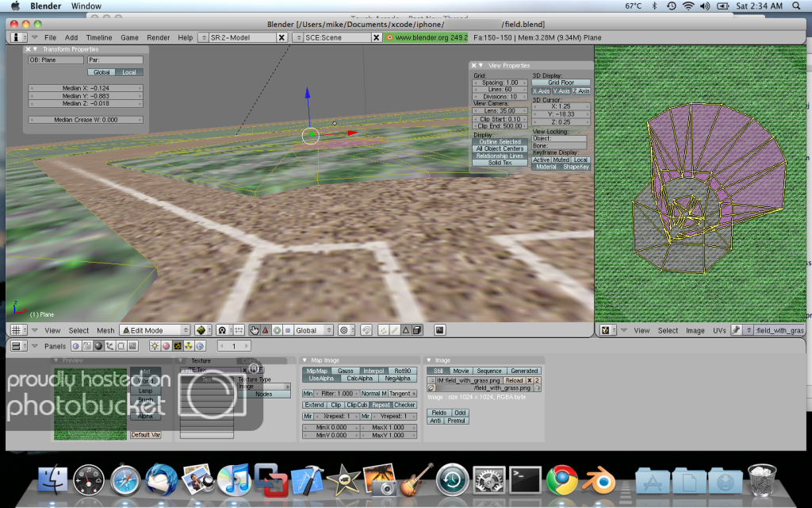Switch to face select mode triangle icon
Viewport: 812px width, 508px height.
pyautogui.click(x=405, y=330)
